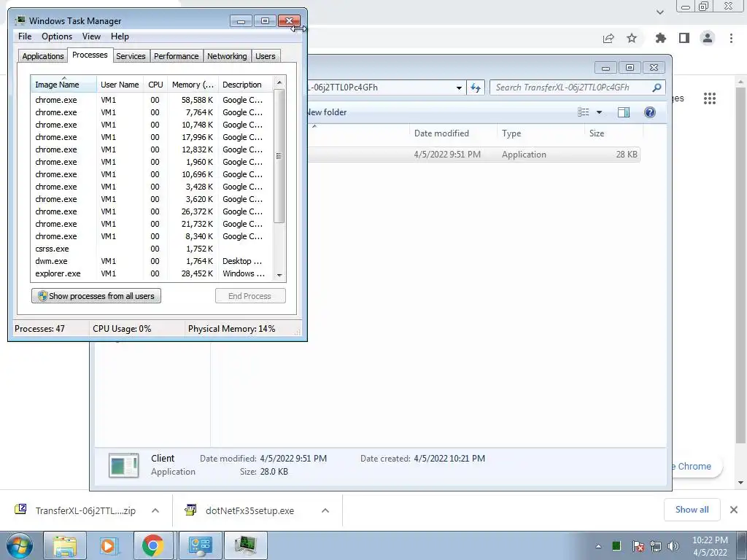747x560 pixels.
Task: Open Task Manager Options menu
Action: 57,36
